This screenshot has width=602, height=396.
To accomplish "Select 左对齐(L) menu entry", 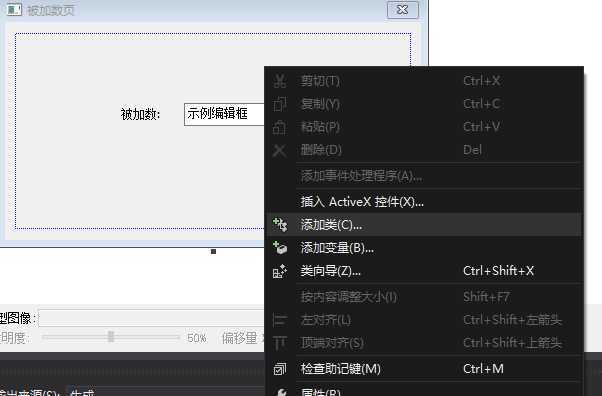I will pos(424,320).
